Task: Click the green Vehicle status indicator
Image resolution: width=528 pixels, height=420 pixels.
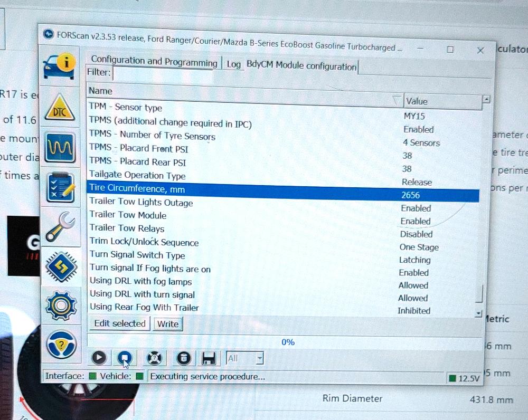Action: [x=140, y=376]
